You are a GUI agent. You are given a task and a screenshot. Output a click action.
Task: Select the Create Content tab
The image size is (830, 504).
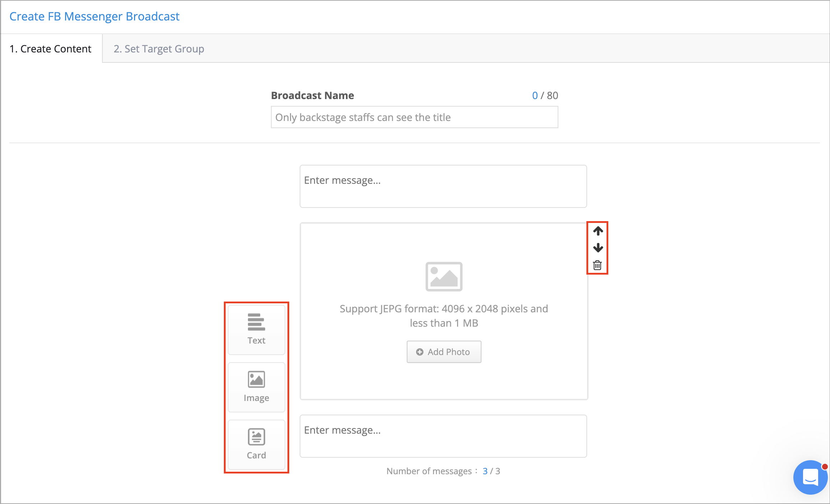click(51, 48)
